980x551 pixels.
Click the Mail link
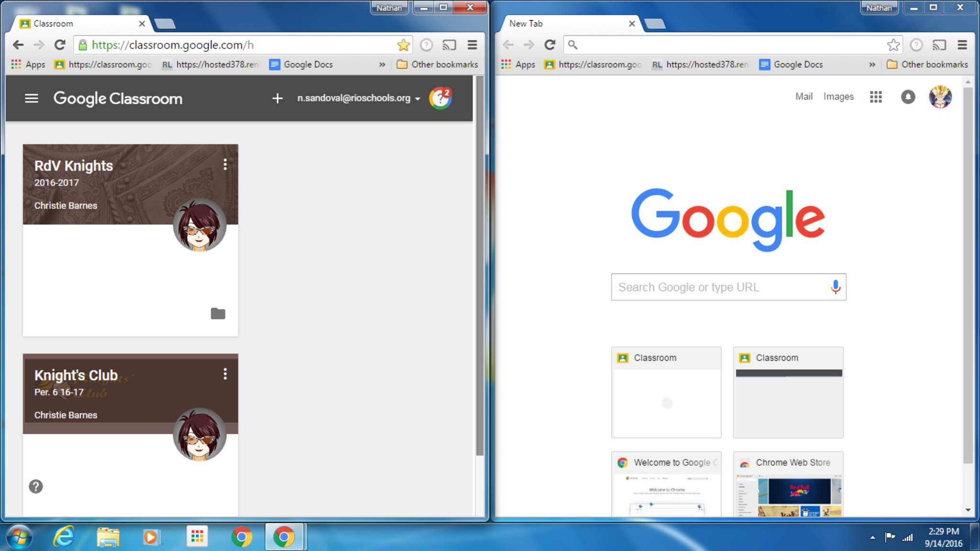(803, 97)
